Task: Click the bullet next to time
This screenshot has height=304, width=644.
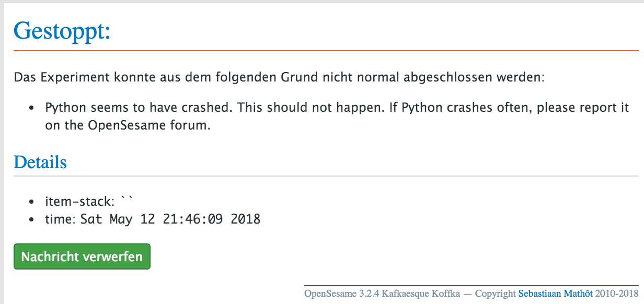Action: (x=32, y=219)
